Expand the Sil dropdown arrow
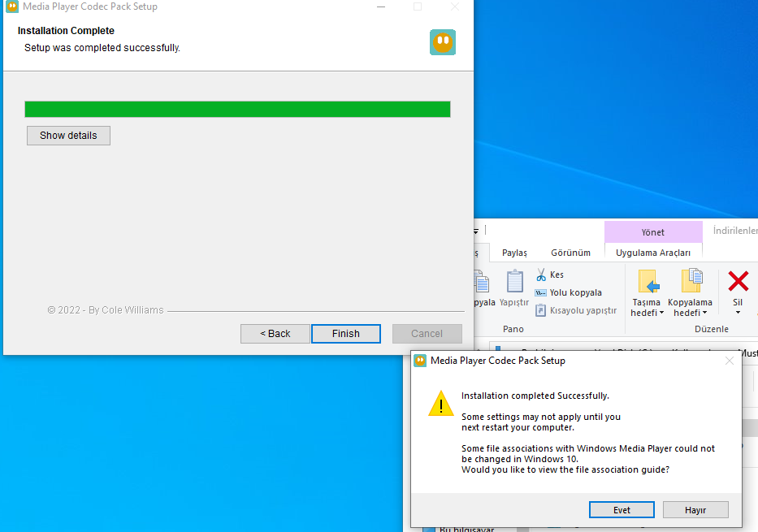This screenshot has height=532, width=758. [738, 313]
